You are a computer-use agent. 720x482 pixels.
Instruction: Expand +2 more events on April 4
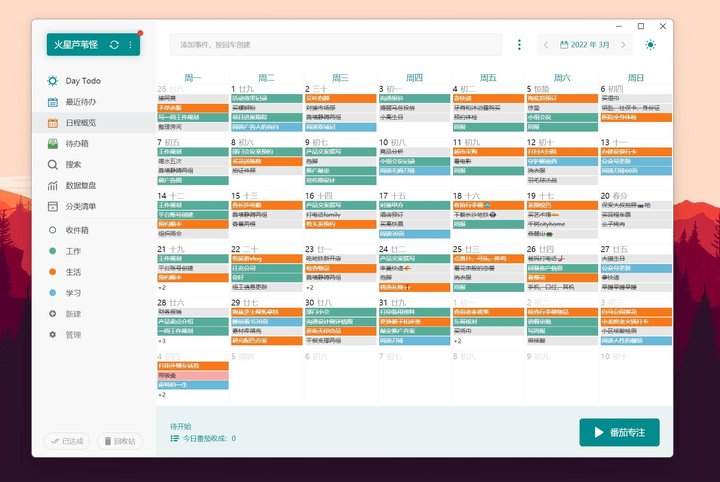click(x=162, y=395)
